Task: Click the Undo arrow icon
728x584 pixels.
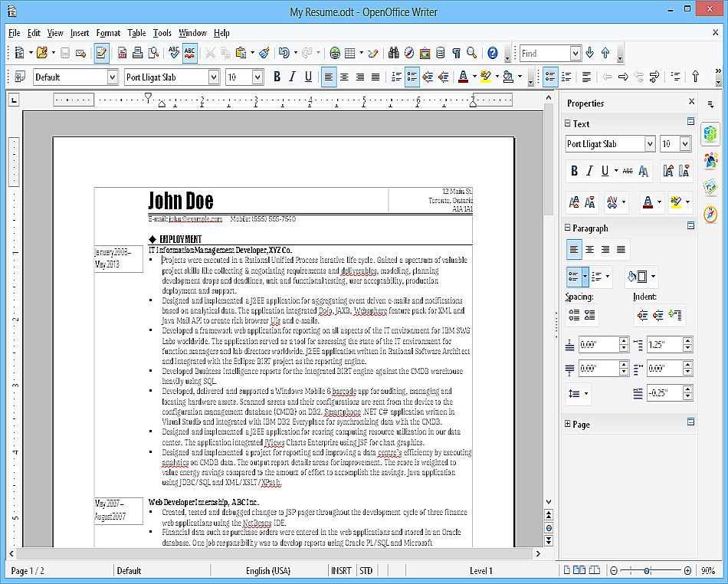Action: [284, 53]
